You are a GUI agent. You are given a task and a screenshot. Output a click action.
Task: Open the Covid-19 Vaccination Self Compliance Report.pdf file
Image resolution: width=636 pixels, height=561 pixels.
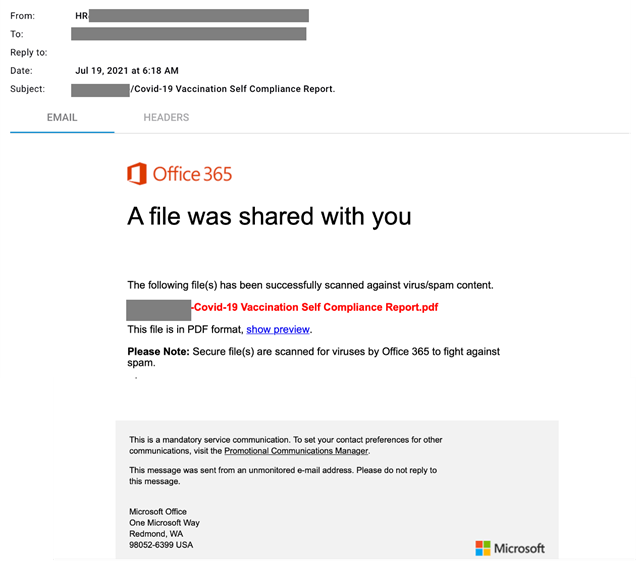coord(315,308)
